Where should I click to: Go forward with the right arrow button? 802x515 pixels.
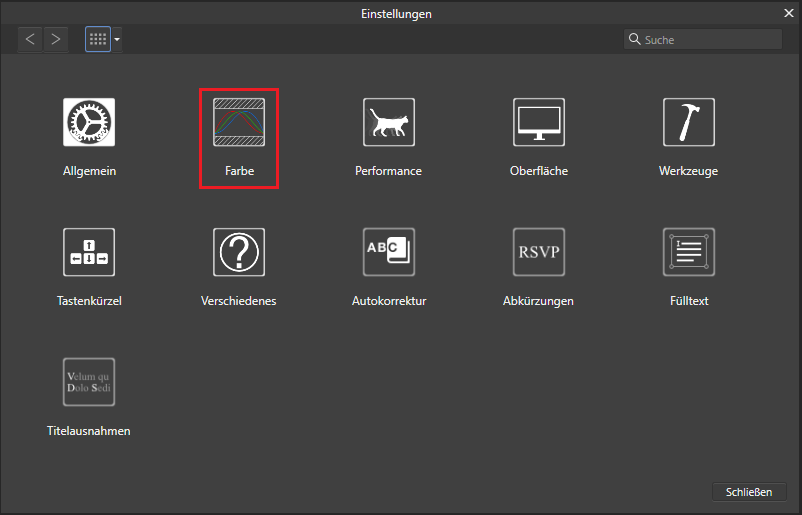click(x=56, y=39)
